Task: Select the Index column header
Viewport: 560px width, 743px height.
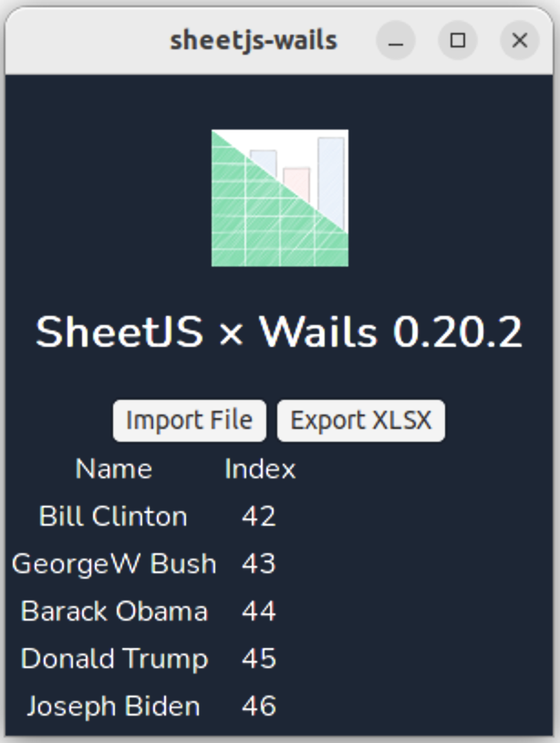Action: pos(260,469)
